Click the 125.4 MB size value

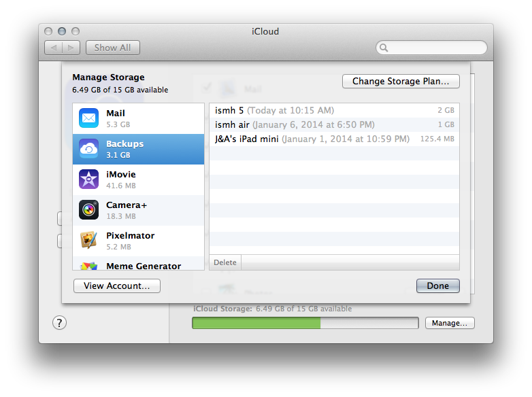tap(437, 139)
